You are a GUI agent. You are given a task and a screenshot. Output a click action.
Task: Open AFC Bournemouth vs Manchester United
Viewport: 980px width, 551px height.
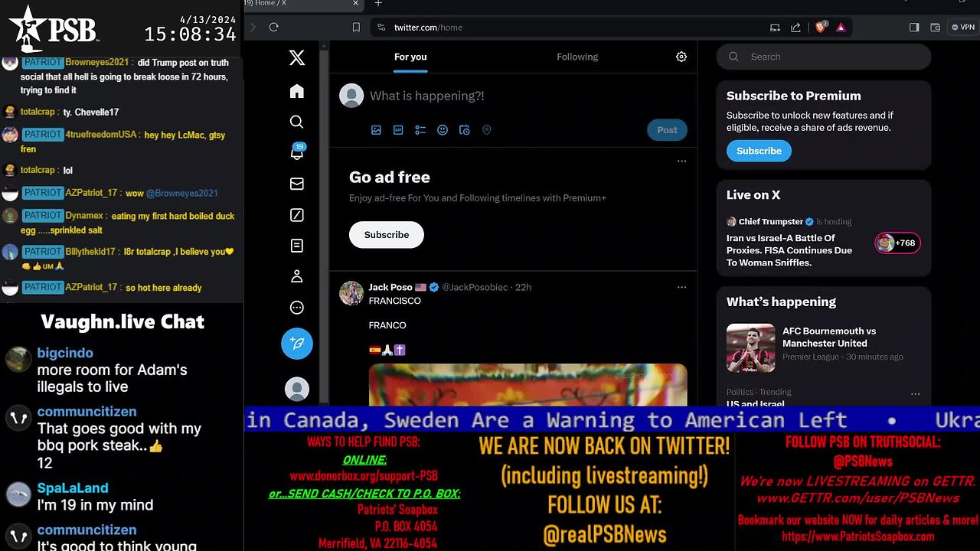[829, 337]
